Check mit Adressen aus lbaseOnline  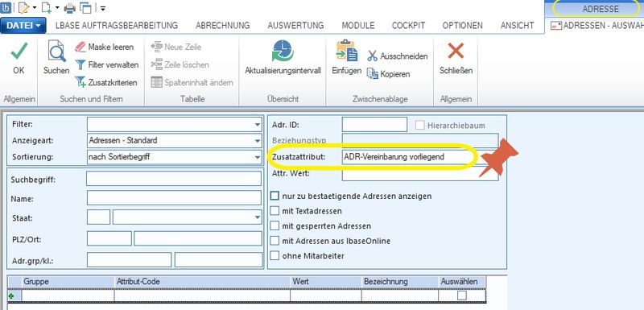coord(275,241)
